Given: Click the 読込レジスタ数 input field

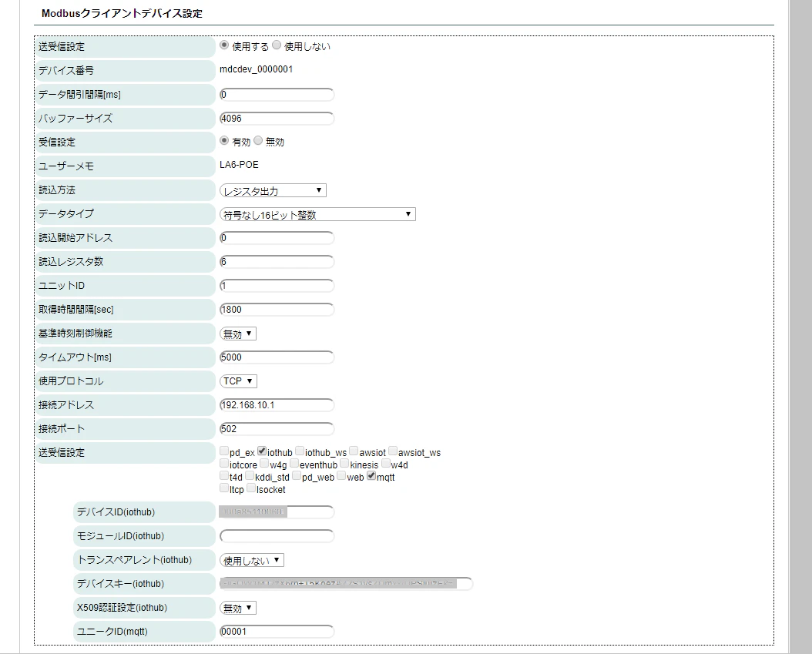Looking at the screenshot, I should [277, 261].
